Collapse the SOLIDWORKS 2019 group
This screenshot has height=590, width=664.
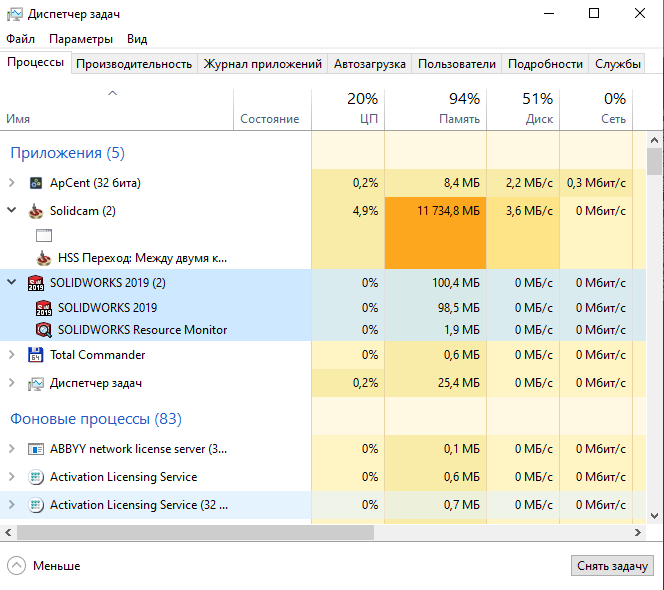pyautogui.click(x=11, y=282)
